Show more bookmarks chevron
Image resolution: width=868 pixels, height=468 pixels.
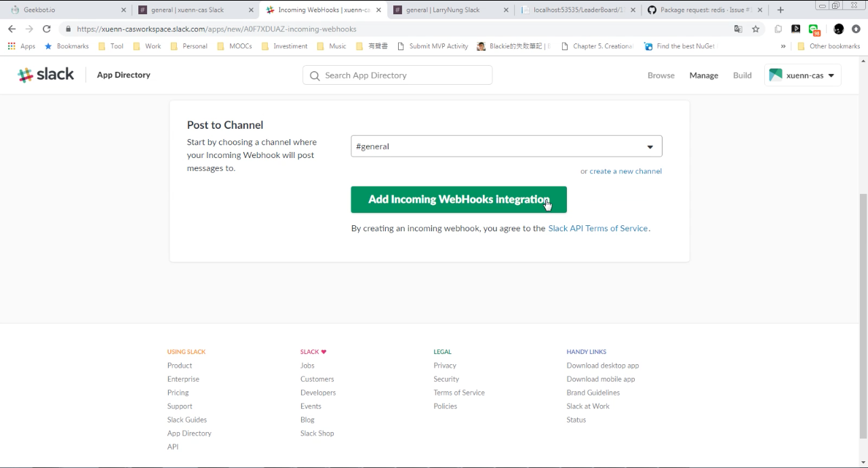point(783,46)
